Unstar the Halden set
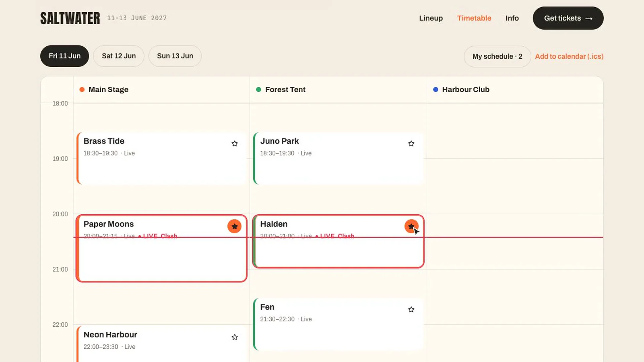644x362 pixels. pos(411,226)
